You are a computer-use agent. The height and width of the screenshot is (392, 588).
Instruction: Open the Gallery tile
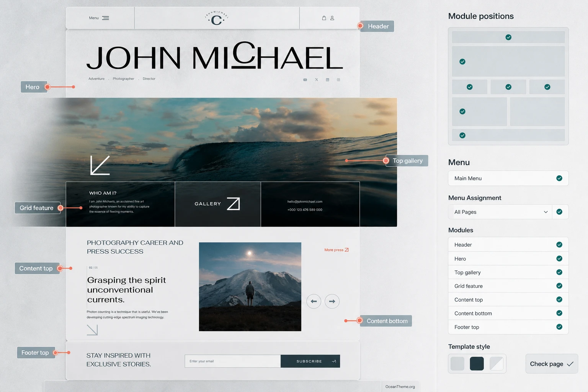click(218, 204)
